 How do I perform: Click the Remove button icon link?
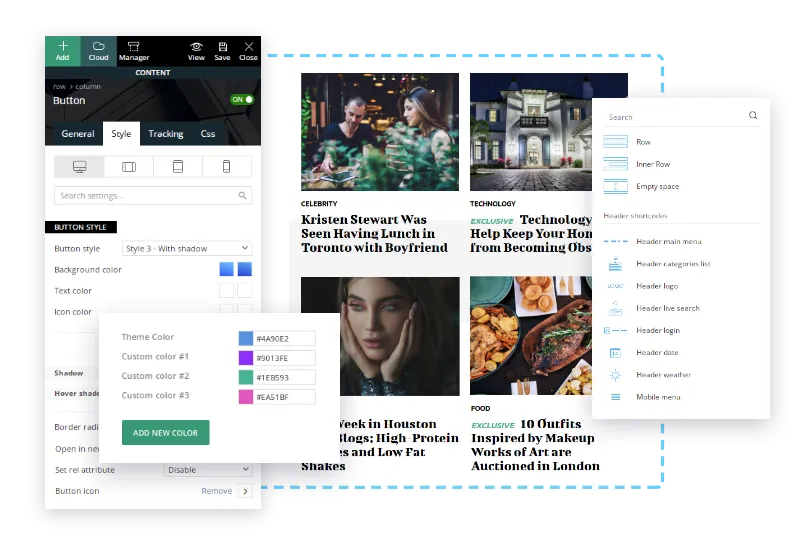click(x=216, y=491)
